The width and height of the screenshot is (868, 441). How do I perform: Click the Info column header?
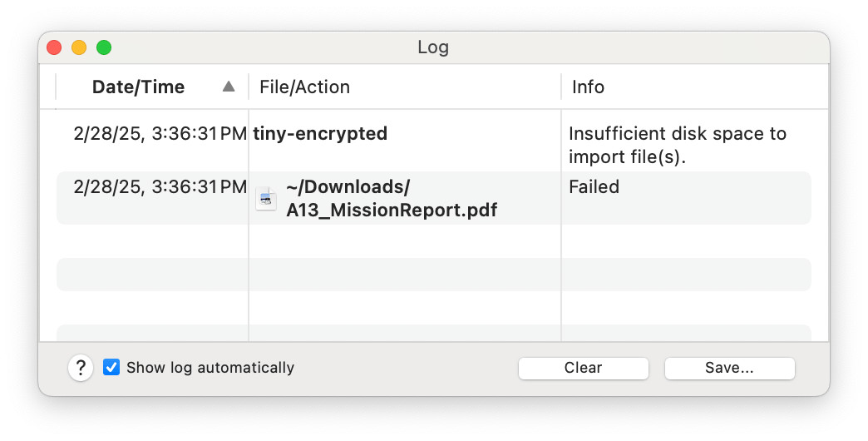coord(588,87)
